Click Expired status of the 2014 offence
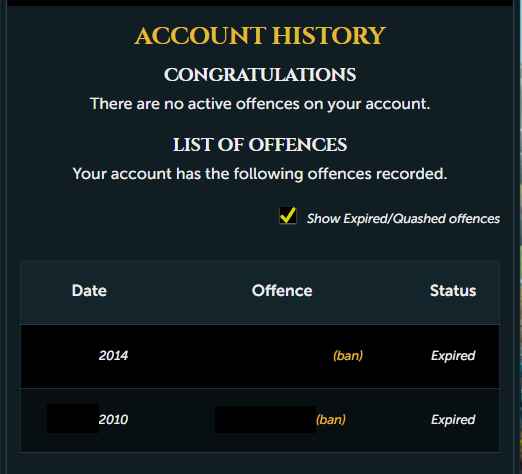This screenshot has width=522, height=474. [453, 356]
